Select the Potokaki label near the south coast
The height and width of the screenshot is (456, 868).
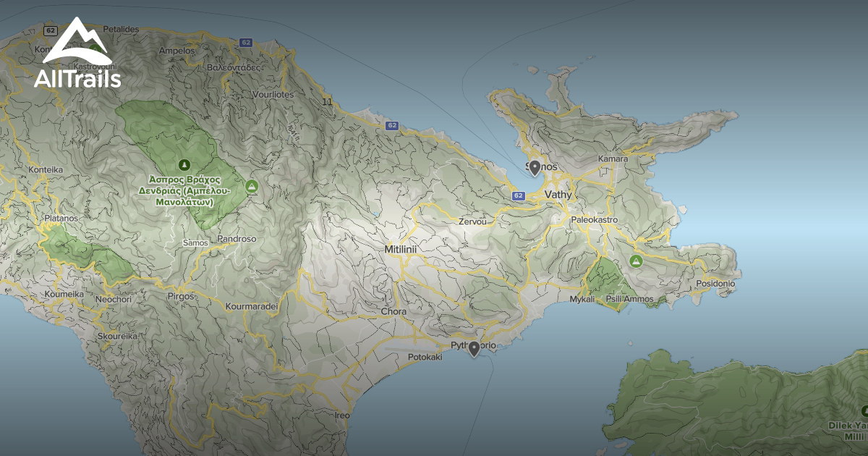425,358
